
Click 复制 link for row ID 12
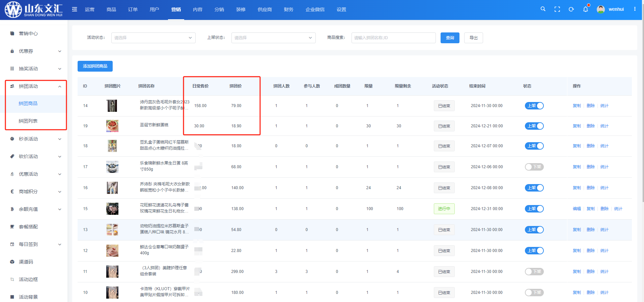577,251
